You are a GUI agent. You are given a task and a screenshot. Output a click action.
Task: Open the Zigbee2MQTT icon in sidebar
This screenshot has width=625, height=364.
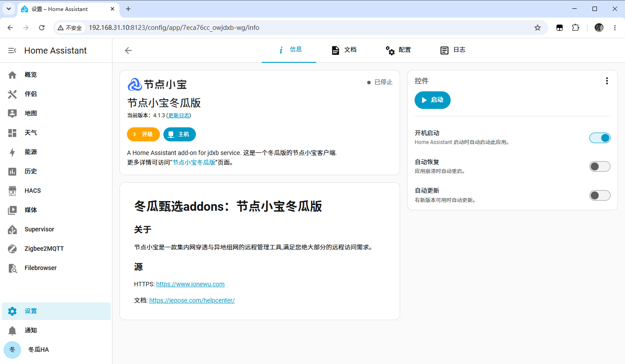point(12,249)
